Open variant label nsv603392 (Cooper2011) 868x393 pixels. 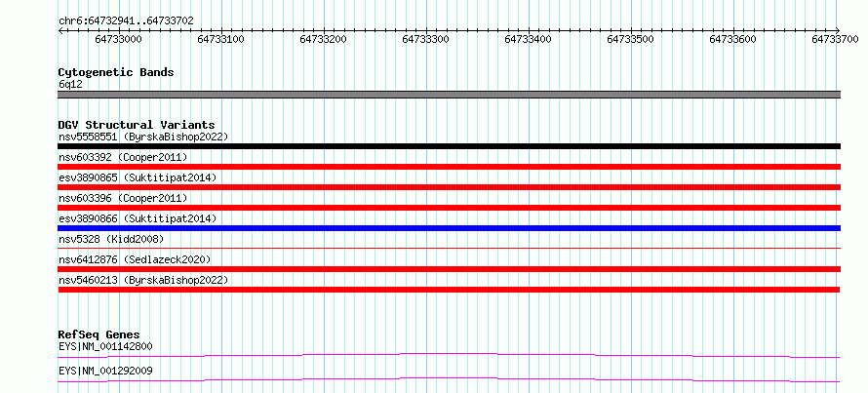[x=123, y=157]
